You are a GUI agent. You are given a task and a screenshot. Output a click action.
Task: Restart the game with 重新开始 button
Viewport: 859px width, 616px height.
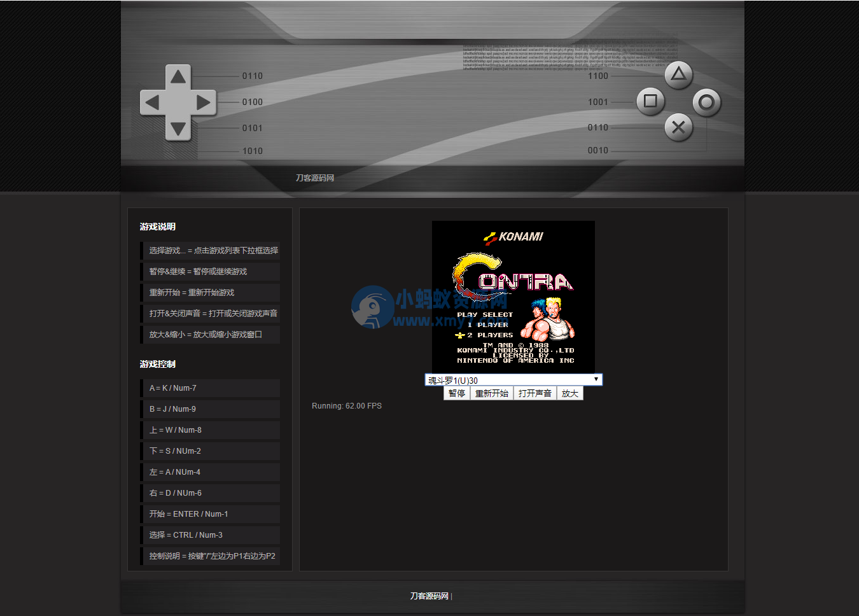pyautogui.click(x=491, y=393)
